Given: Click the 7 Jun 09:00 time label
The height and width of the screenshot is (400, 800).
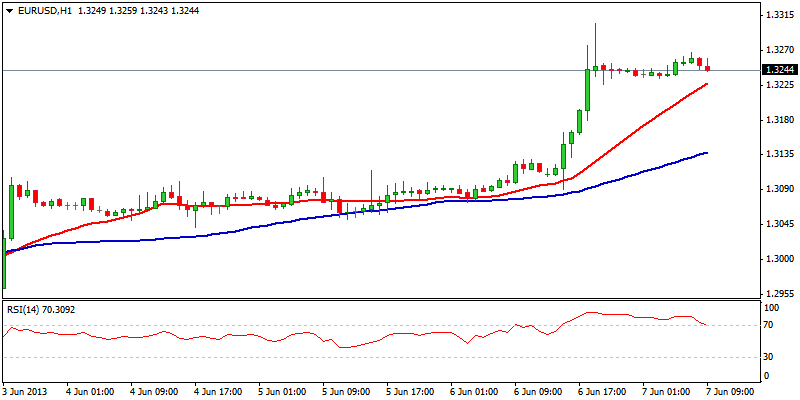Looking at the screenshot, I should [x=731, y=392].
